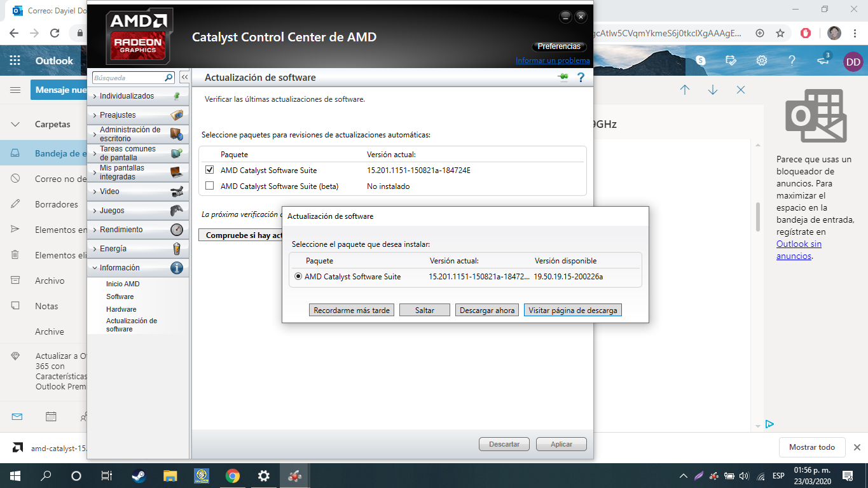This screenshot has height=488, width=868.
Task: Click the volume icon in system tray
Action: point(745,476)
